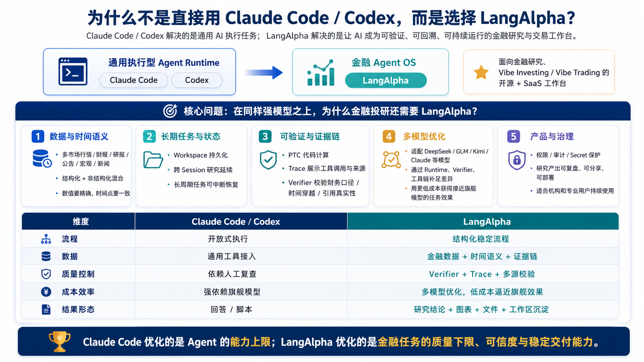Click the 长周期任务可中断恢复 bullet
The image size is (644, 362).
pos(206,184)
